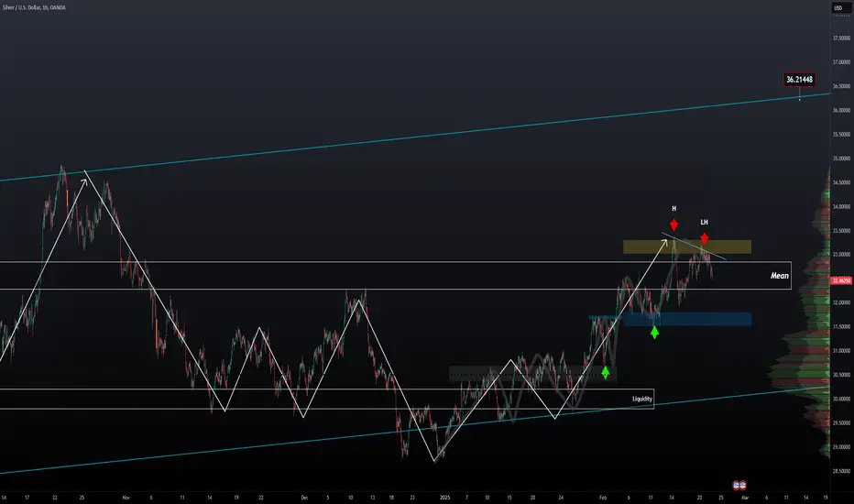The image size is (854, 504).
Task: Click the Dec date on time axis
Action: pos(304,498)
